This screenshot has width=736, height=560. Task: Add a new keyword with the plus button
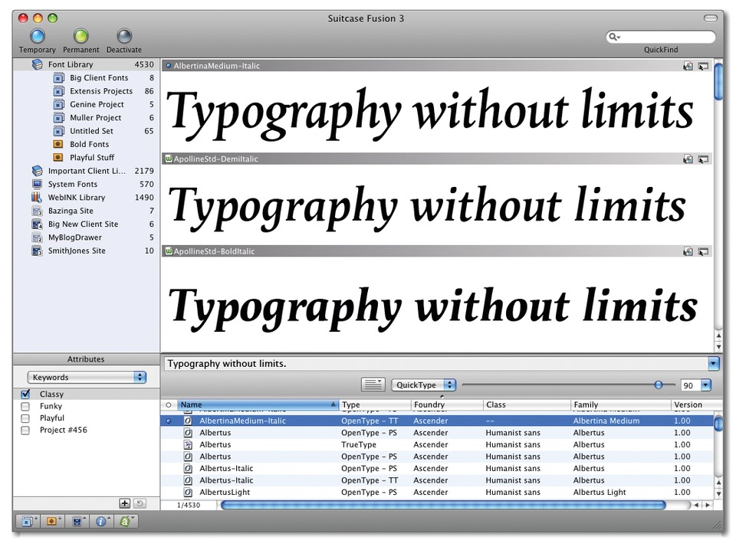click(x=124, y=503)
